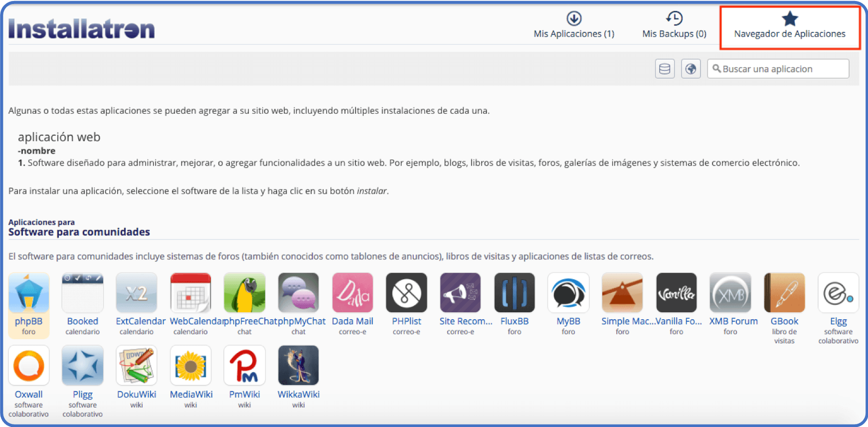This screenshot has width=868, height=427.
Task: Open the Vanilla Forums icon
Action: [x=677, y=293]
